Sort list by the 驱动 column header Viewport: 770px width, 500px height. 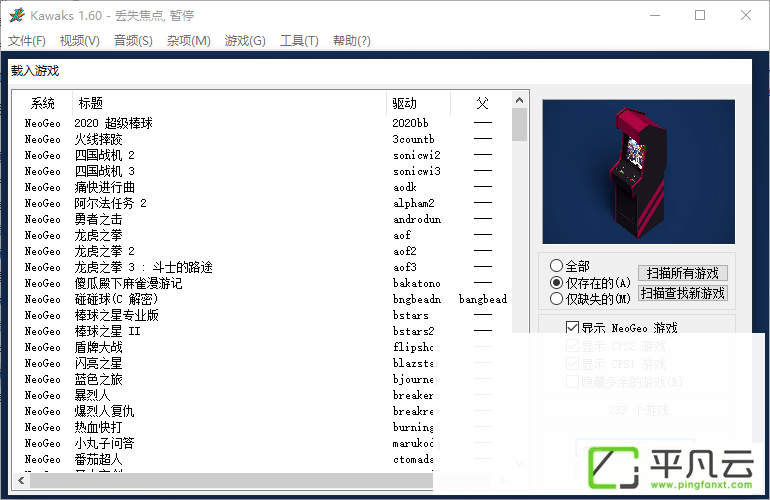click(x=418, y=103)
